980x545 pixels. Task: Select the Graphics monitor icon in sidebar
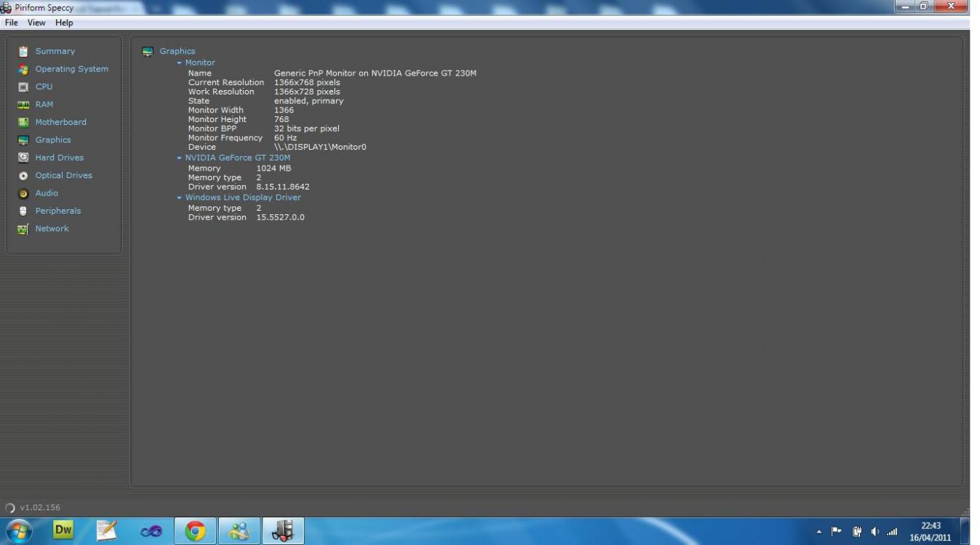(23, 140)
